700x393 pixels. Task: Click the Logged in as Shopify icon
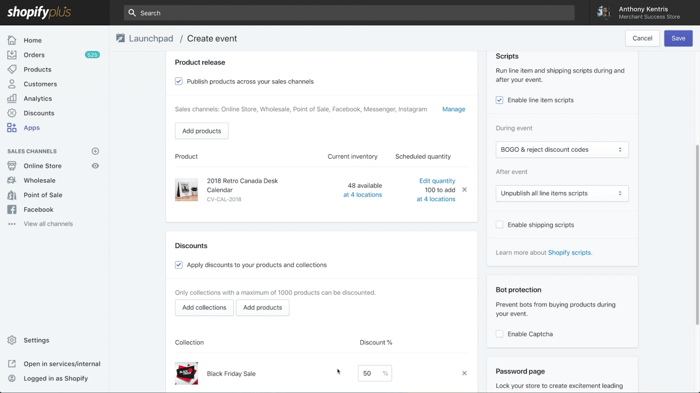(x=12, y=378)
